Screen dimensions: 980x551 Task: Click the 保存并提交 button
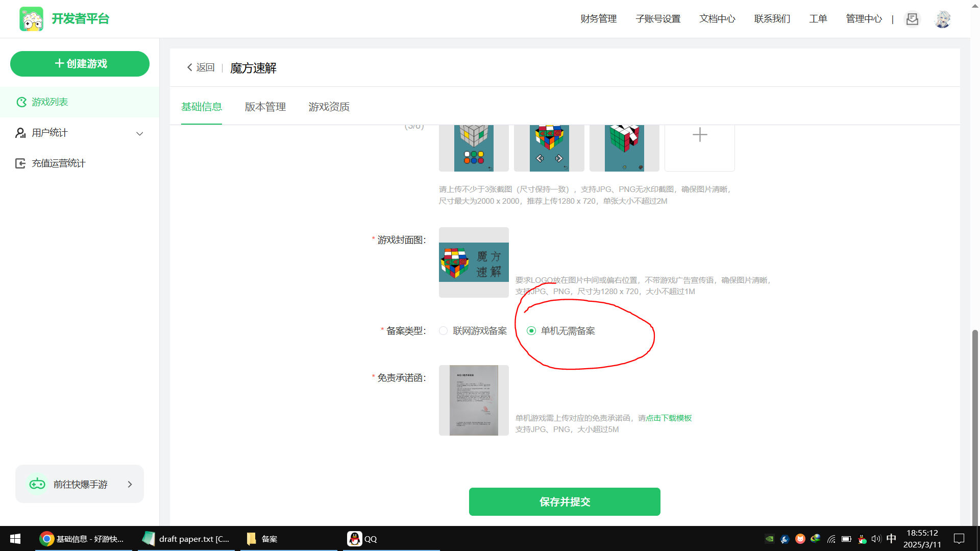coord(565,501)
